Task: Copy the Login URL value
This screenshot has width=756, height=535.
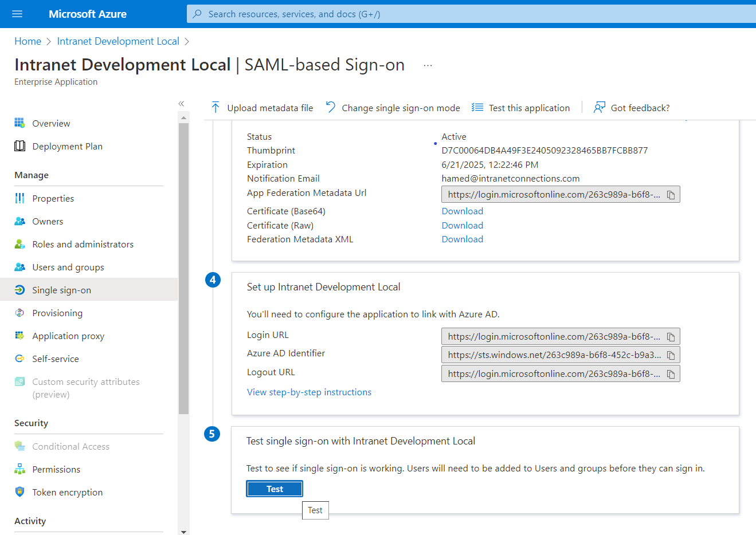Action: click(671, 337)
